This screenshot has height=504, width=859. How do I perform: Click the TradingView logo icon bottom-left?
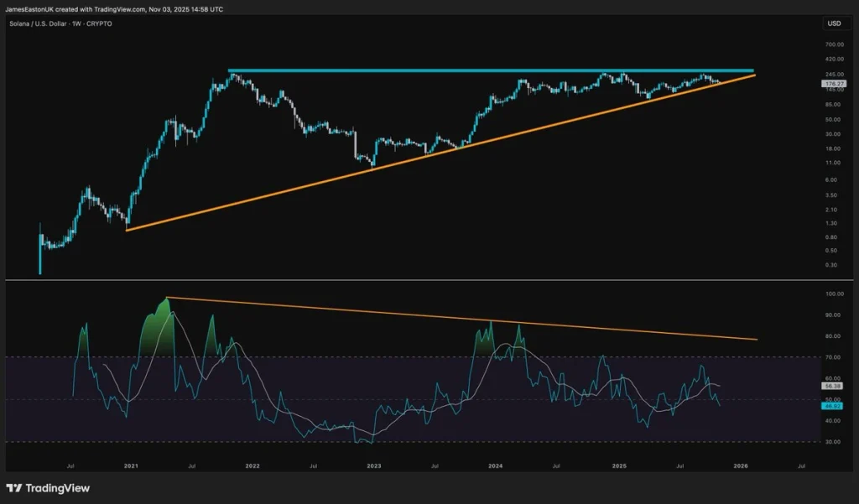click(x=12, y=486)
